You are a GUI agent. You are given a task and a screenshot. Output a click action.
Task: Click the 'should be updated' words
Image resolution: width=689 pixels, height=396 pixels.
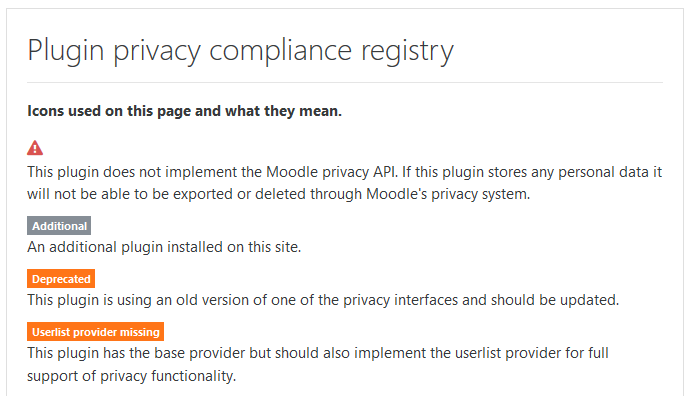click(x=555, y=300)
